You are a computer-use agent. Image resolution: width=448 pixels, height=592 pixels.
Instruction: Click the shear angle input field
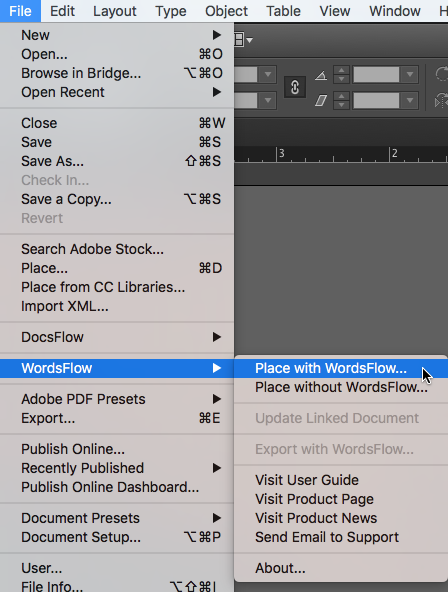pos(376,100)
